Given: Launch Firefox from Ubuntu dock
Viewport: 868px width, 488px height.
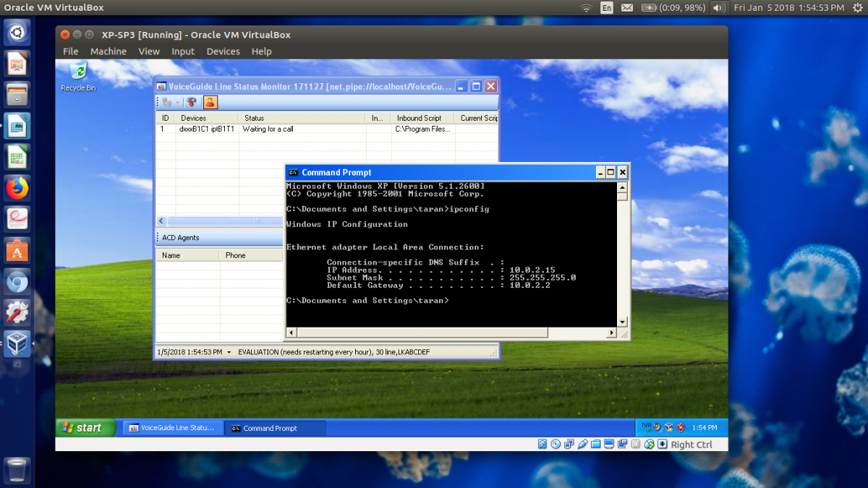Looking at the screenshot, I should (x=17, y=188).
